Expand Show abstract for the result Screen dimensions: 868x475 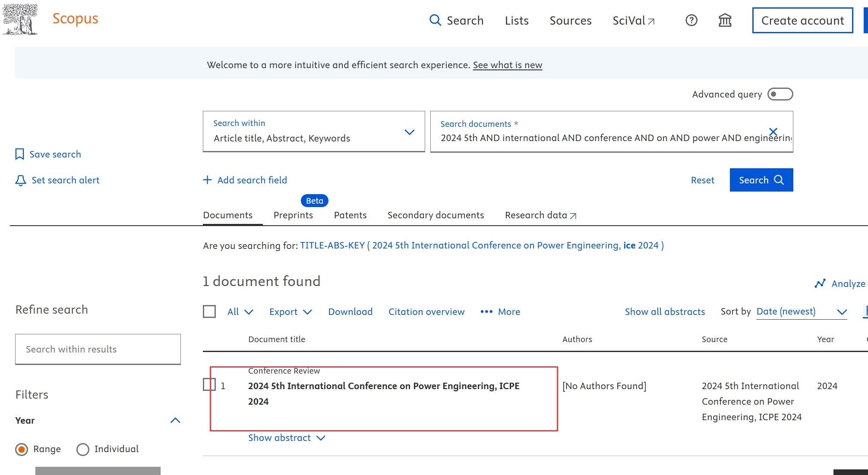point(287,438)
